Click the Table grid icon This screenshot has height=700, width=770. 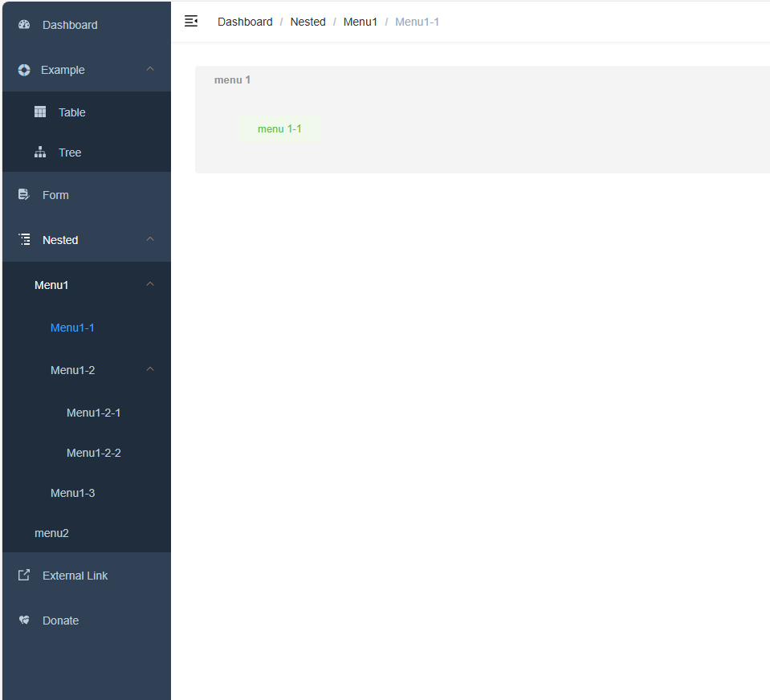point(40,112)
